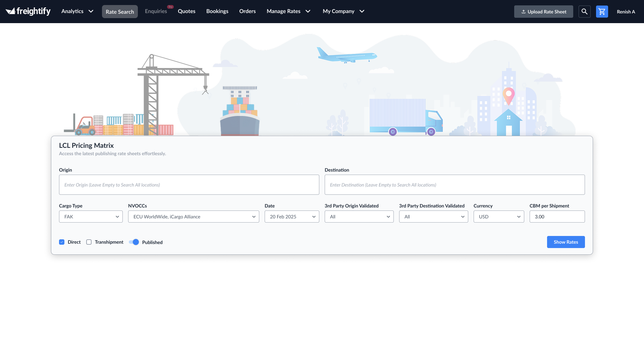This screenshot has width=644, height=362.
Task: Switch to the Bookings tab
Action: 217,11
